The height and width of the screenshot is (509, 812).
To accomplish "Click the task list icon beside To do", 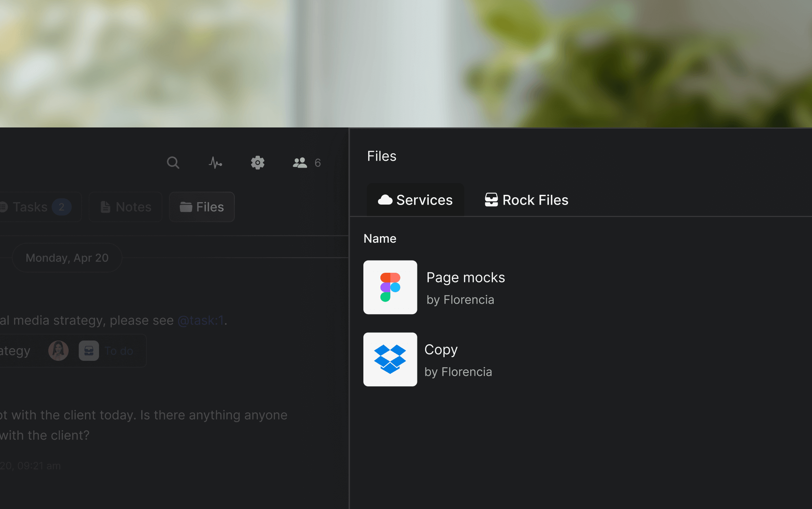I will pos(89,351).
